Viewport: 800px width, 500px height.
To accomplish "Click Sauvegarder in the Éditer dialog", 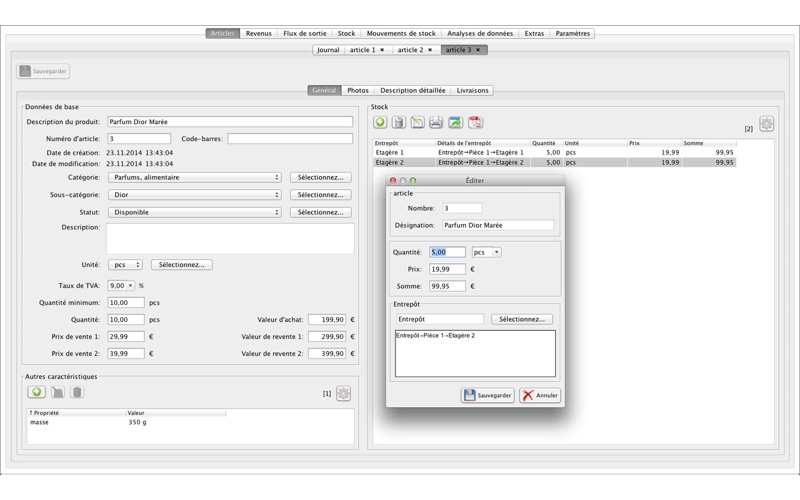I will [488, 395].
